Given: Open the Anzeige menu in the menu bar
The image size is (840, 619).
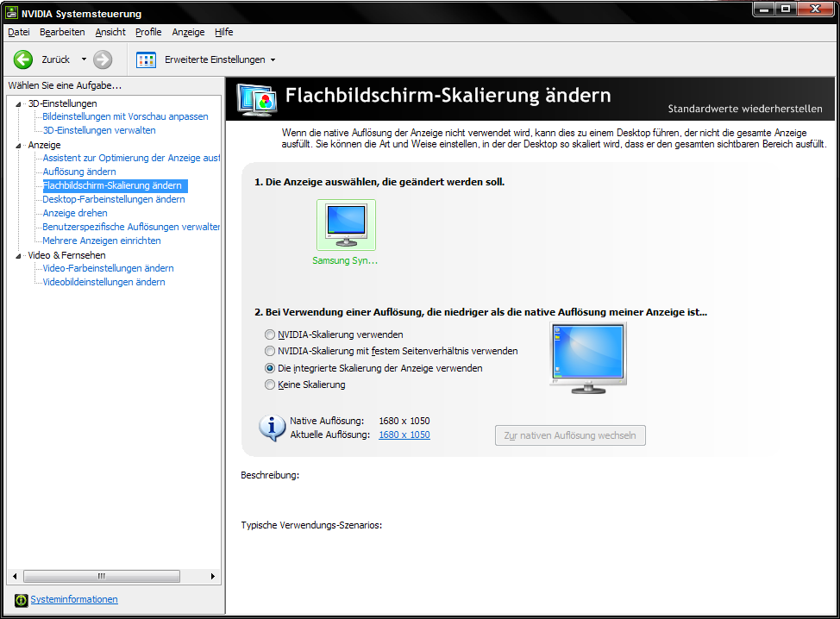Looking at the screenshot, I should [188, 32].
